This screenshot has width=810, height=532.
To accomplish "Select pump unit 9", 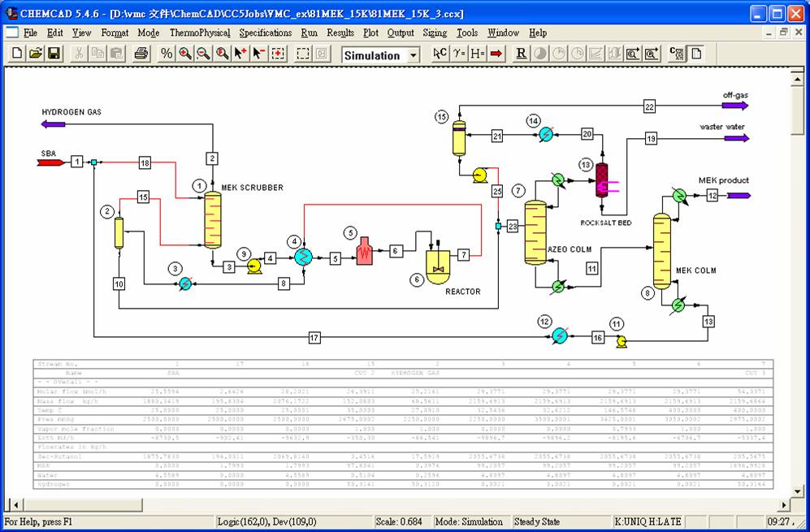I will pos(253,266).
